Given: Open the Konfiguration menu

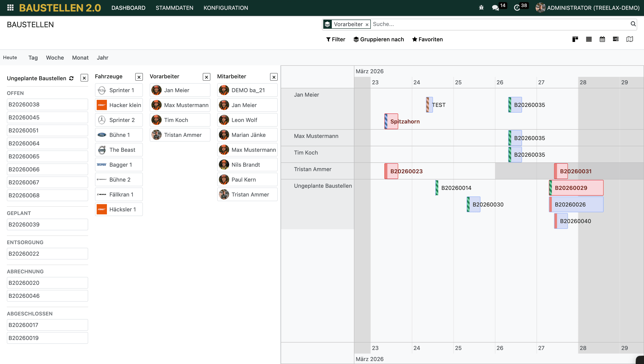Looking at the screenshot, I should coord(226,8).
